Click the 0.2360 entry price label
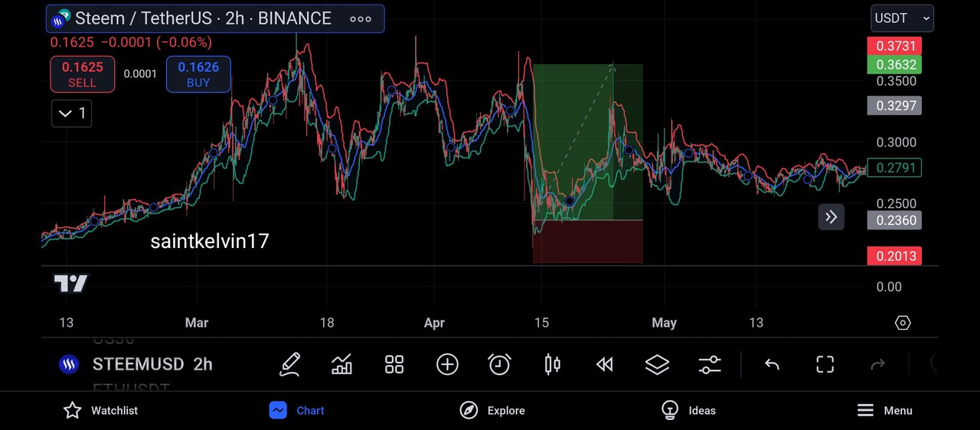 click(894, 220)
